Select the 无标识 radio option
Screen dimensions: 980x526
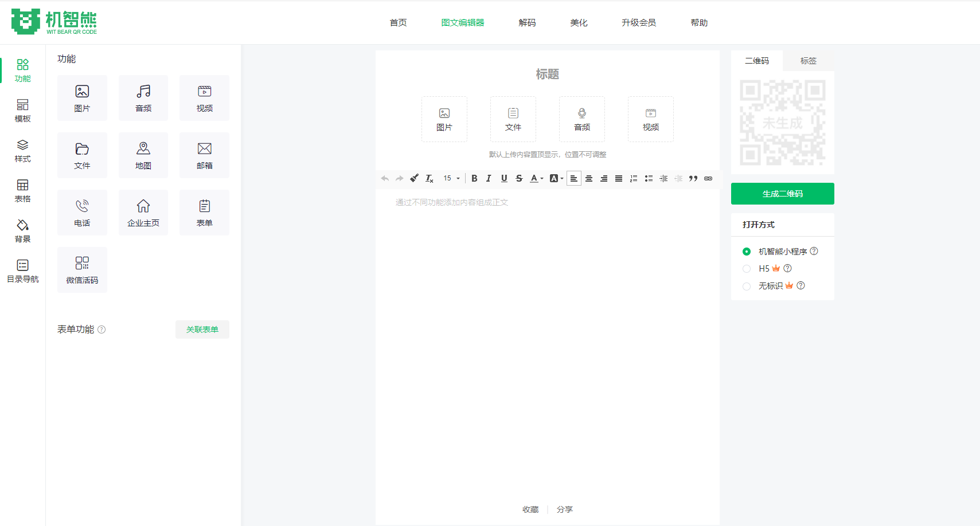pos(747,286)
